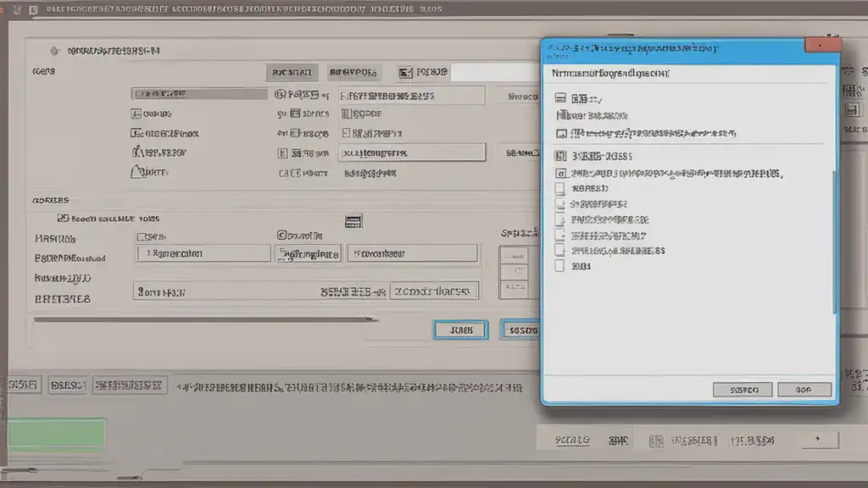Click the keyboard-like icon in the lower section

pos(354,220)
